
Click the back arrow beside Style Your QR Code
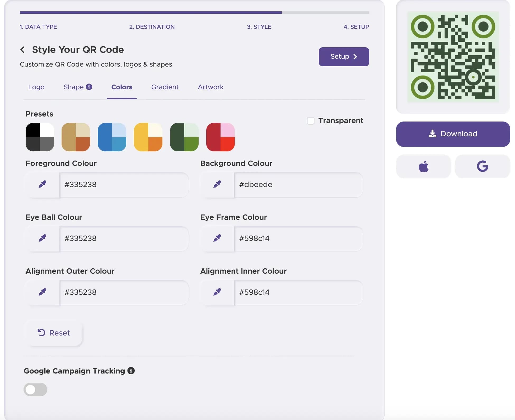tap(22, 50)
